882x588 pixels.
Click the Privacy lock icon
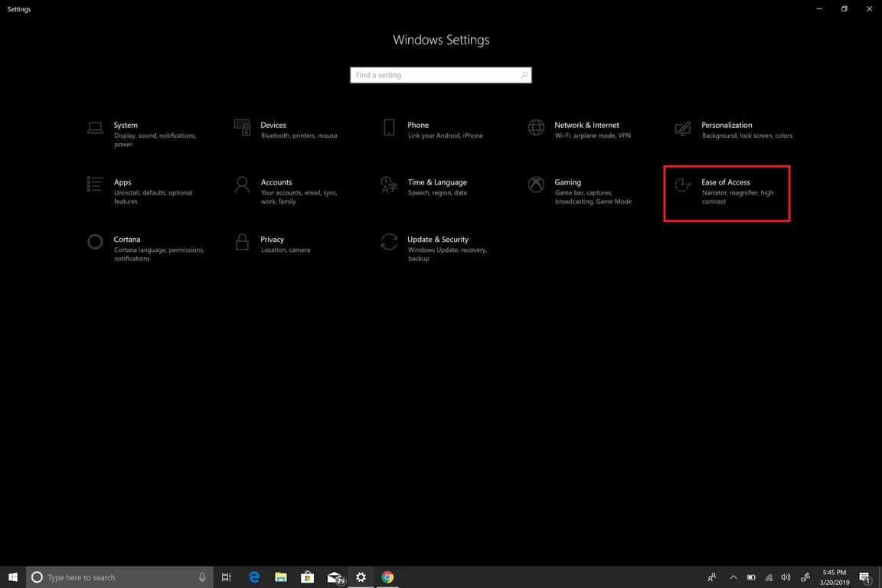point(242,242)
